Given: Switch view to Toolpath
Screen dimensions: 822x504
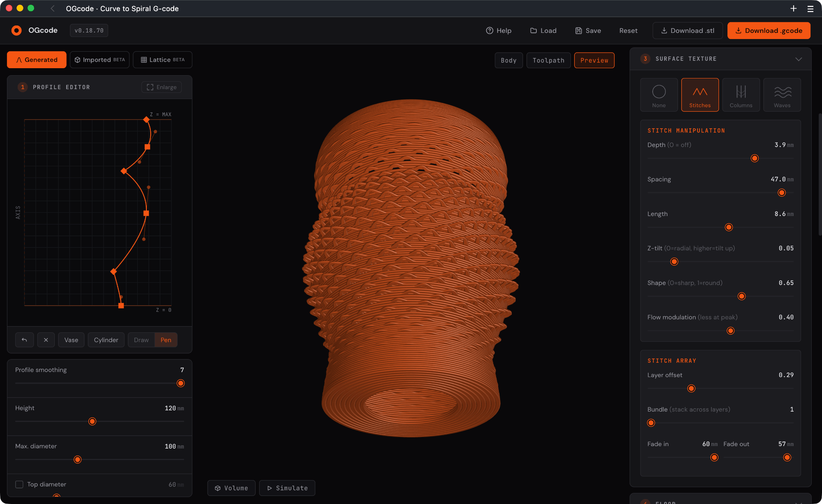Looking at the screenshot, I should coord(549,60).
